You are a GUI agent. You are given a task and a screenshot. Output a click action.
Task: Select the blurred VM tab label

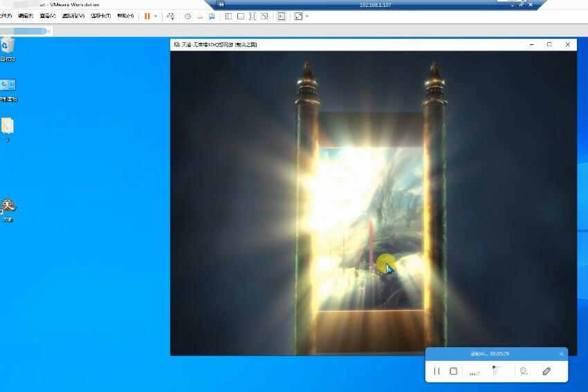pos(24,31)
